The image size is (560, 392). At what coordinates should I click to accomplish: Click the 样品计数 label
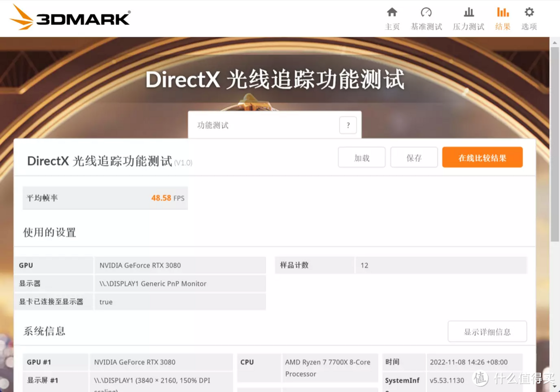click(294, 265)
